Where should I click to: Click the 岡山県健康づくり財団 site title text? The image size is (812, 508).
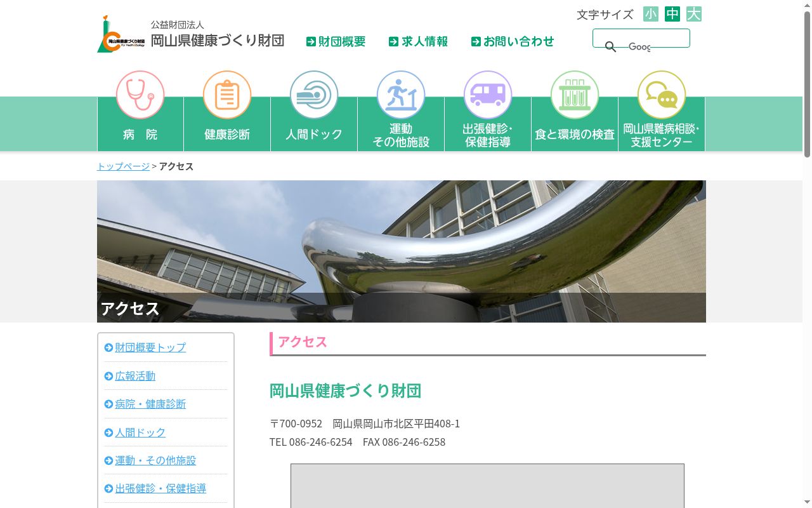pyautogui.click(x=217, y=41)
